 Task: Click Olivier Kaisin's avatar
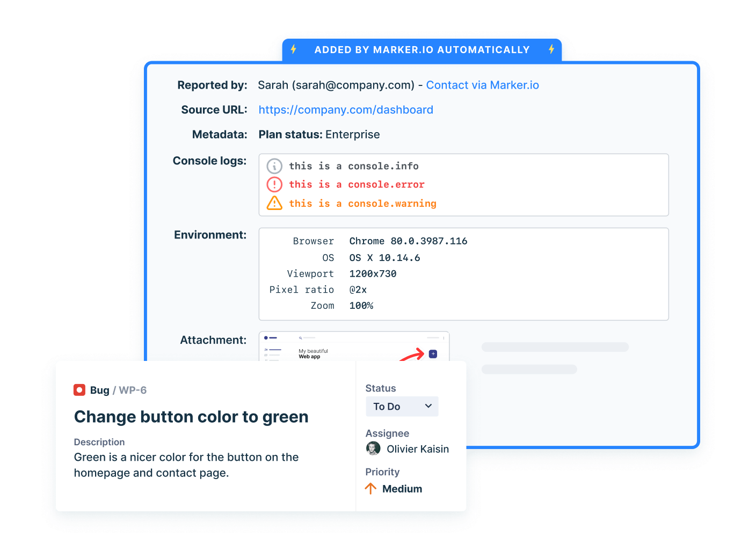coord(373,448)
